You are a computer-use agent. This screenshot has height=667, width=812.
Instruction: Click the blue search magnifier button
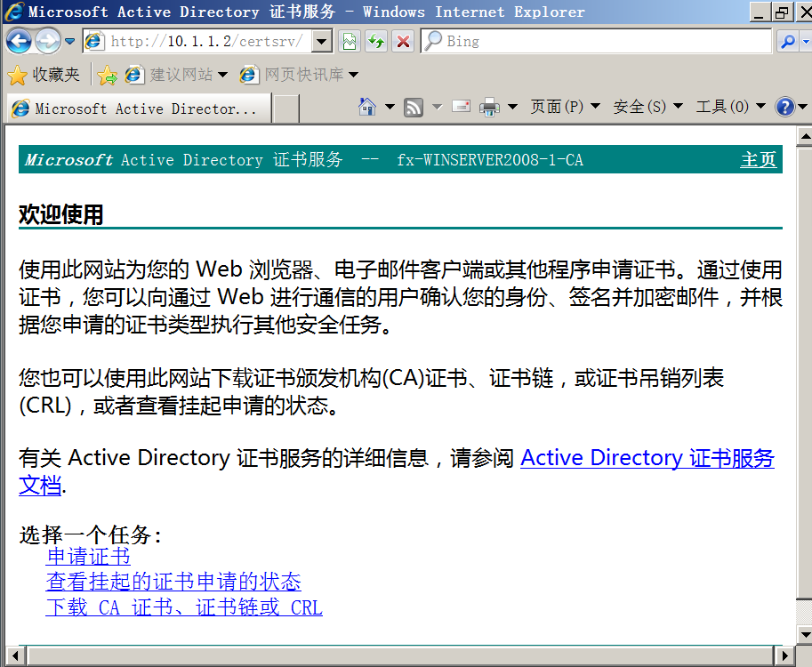(x=788, y=41)
